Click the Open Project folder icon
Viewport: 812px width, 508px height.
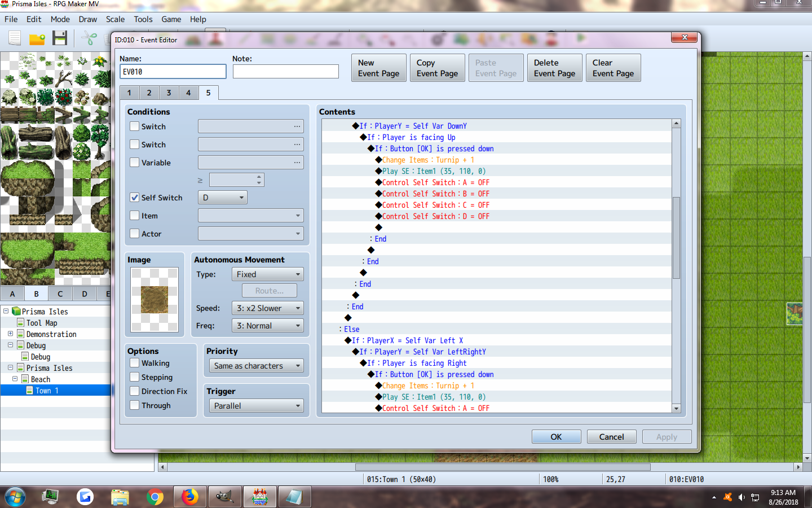pos(37,38)
